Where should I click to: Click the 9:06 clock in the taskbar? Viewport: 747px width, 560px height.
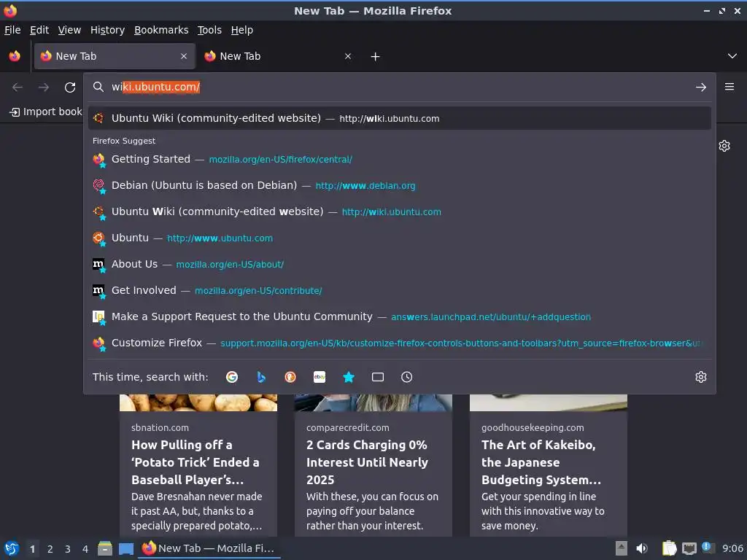click(732, 548)
